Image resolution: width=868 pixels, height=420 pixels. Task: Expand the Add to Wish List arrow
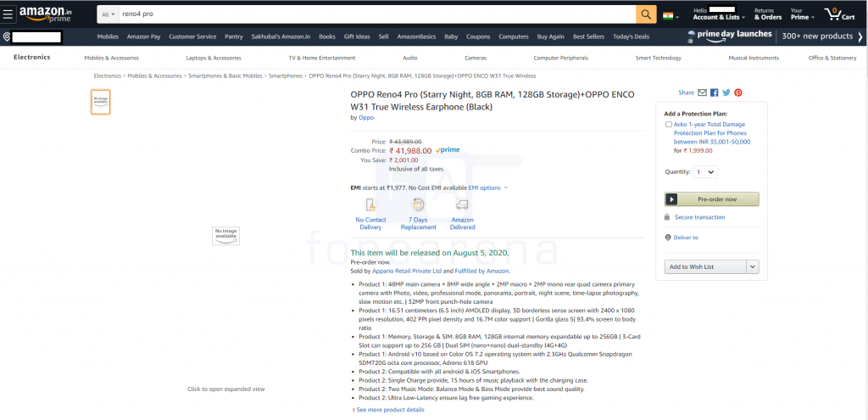point(752,266)
